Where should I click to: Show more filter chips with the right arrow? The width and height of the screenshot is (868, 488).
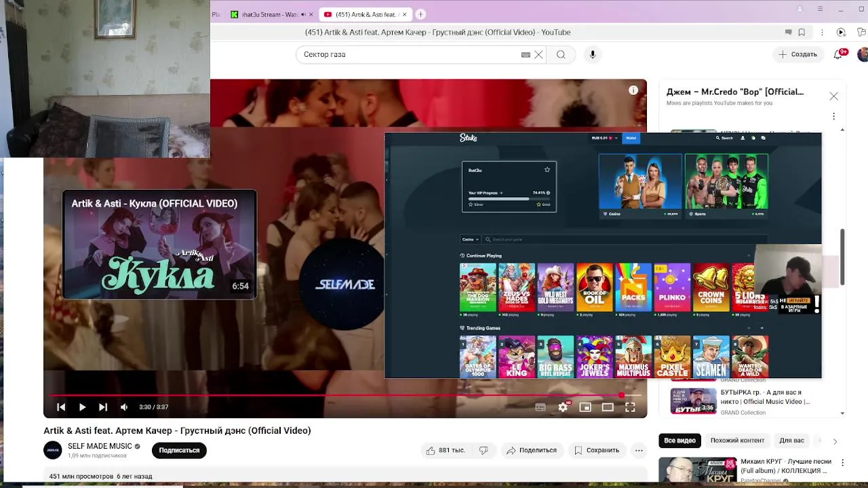point(835,441)
